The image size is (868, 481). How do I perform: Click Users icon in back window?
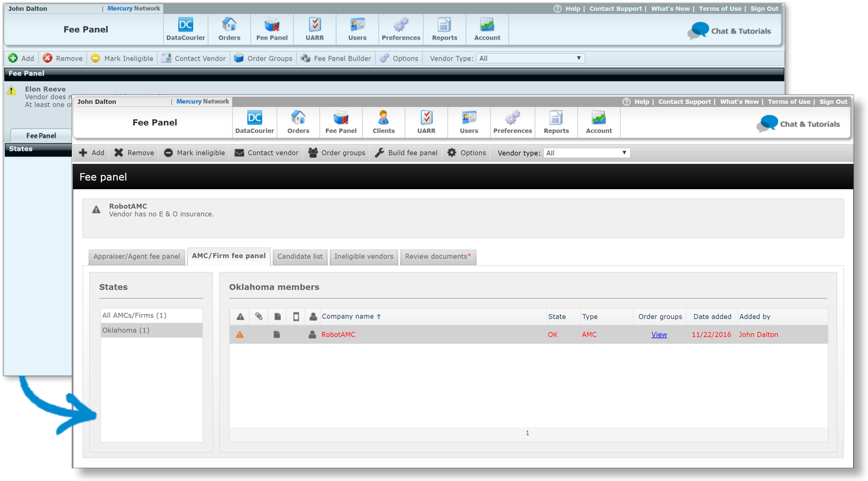tap(357, 29)
